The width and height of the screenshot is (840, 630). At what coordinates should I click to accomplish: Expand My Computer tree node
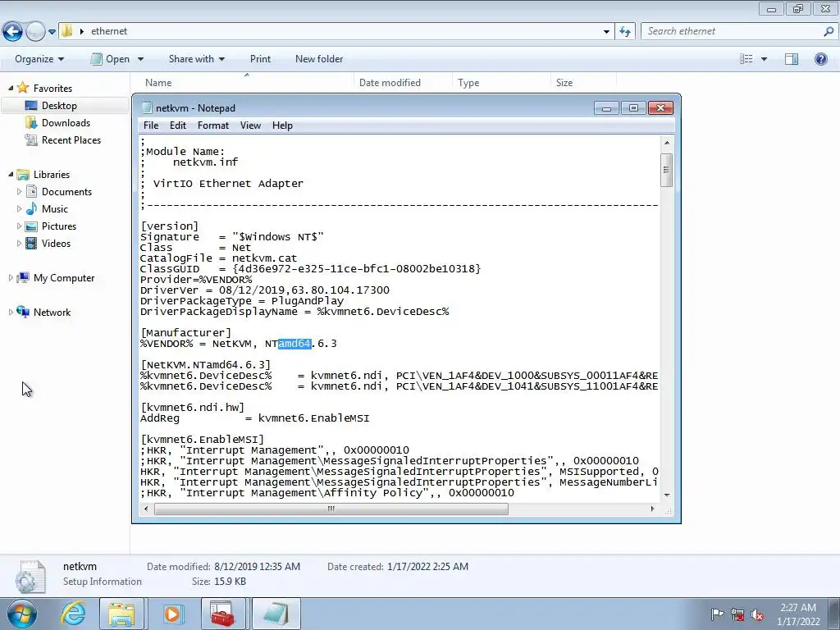[11, 277]
